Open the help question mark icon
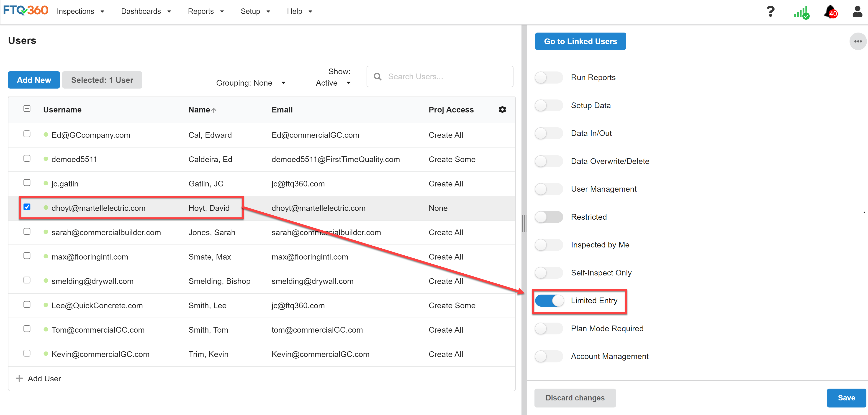The height and width of the screenshot is (415, 868). (770, 11)
